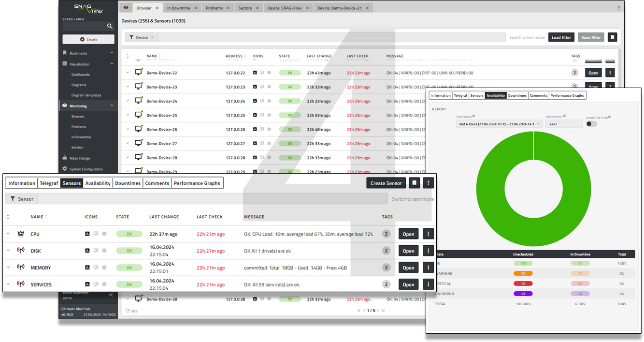Viewport: 644px width, 342px height.
Task: Click Switch to text mode in Browser window
Action: point(527,38)
